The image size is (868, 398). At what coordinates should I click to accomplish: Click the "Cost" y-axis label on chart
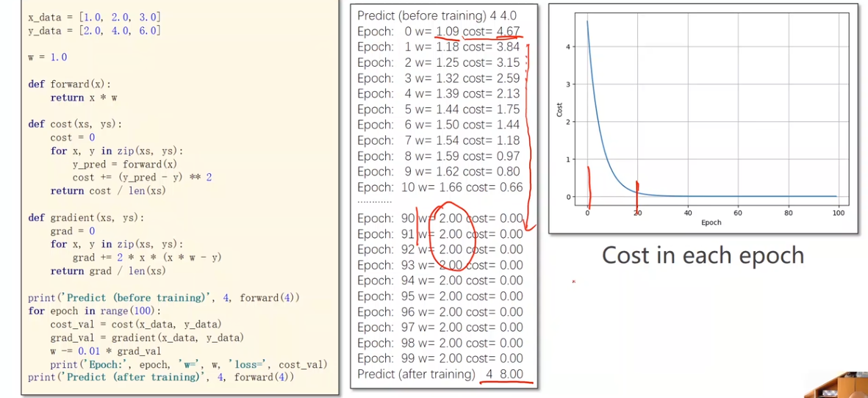coord(559,109)
